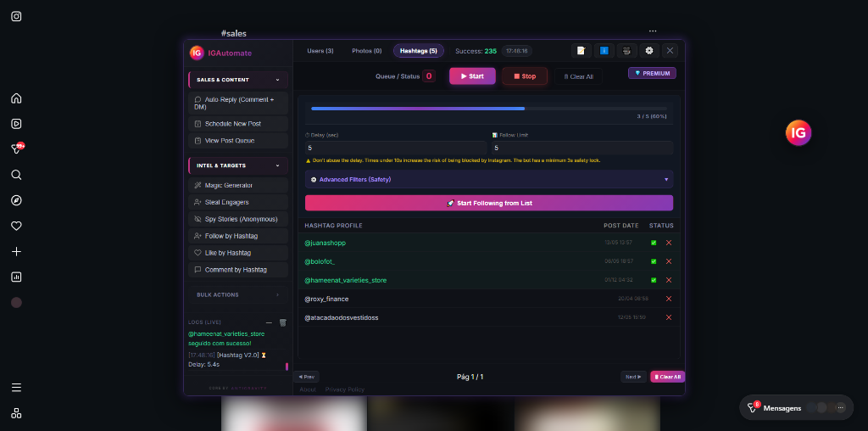The height and width of the screenshot is (431, 868).
Task: Toggle status checkbox for @juanashopp
Action: (654, 243)
